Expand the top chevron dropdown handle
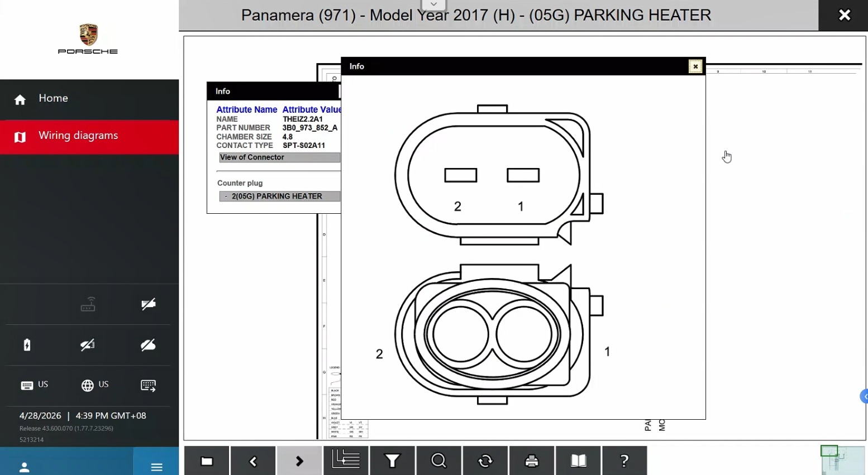The width and height of the screenshot is (868, 475). 433,5
